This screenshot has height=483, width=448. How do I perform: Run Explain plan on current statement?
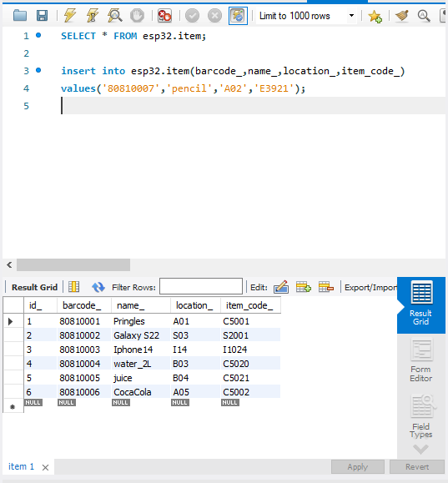[x=114, y=15]
